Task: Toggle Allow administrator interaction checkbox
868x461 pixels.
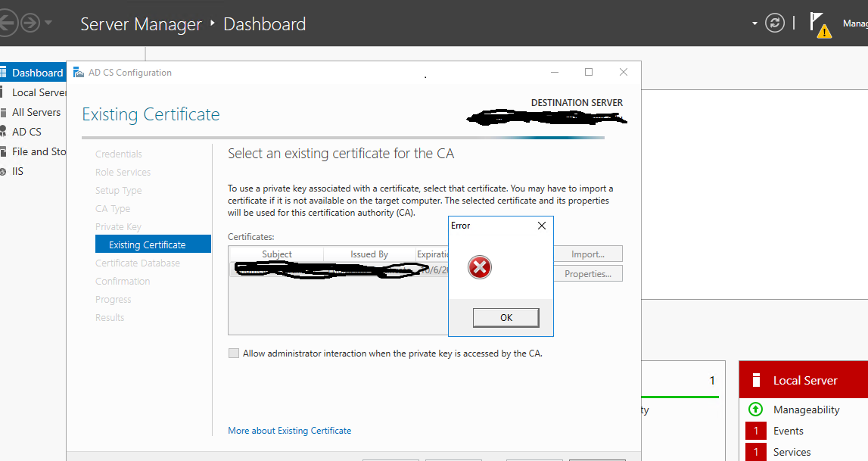Action: pos(234,353)
